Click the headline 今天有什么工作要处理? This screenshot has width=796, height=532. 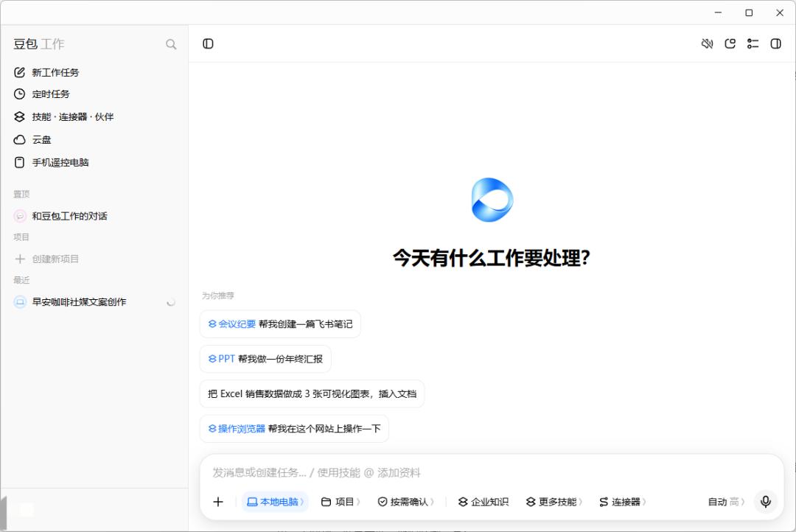click(492, 258)
